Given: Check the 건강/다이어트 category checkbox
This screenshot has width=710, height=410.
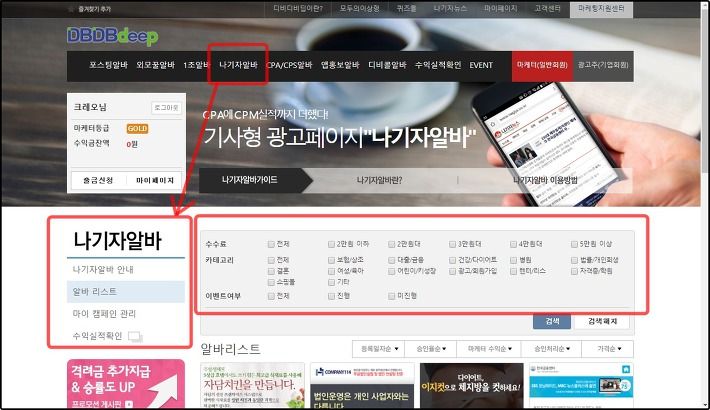Looking at the screenshot, I should click(452, 260).
